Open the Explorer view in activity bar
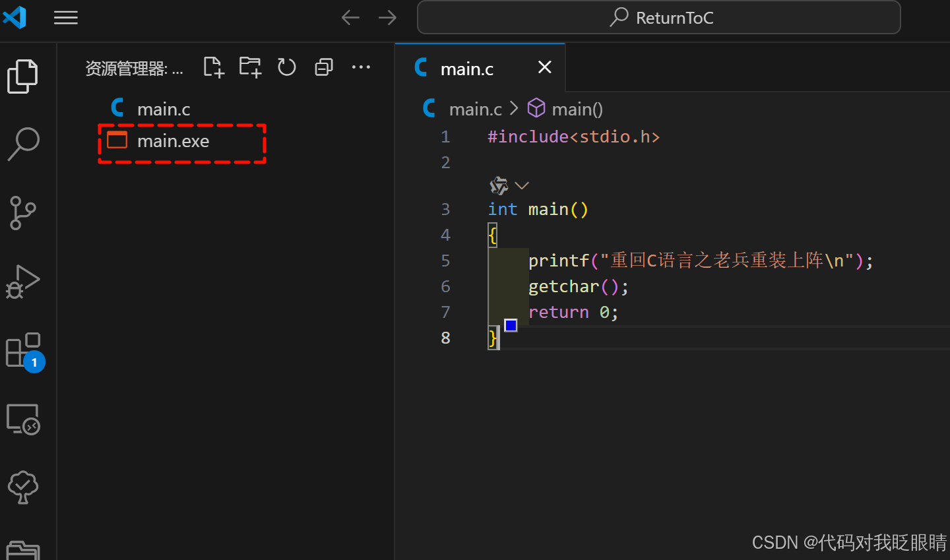950x560 pixels. [23, 76]
